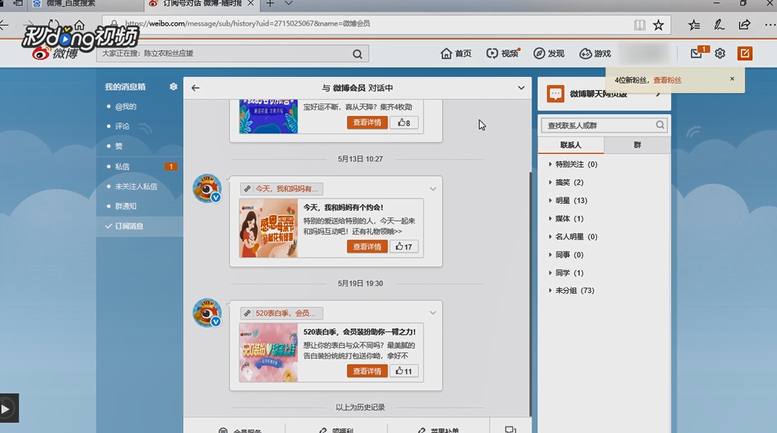Expand the 未分组 (73) group
Viewport: 777px width, 433px height.
[x=571, y=290]
